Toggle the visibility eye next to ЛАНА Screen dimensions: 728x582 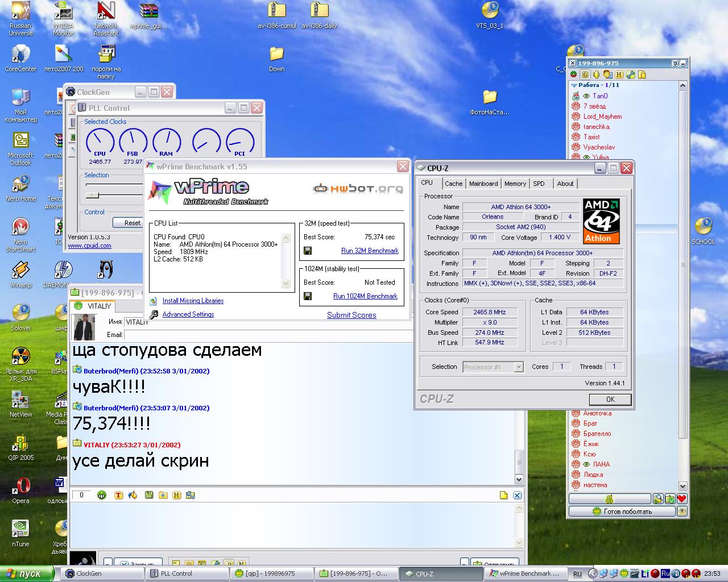586,464
